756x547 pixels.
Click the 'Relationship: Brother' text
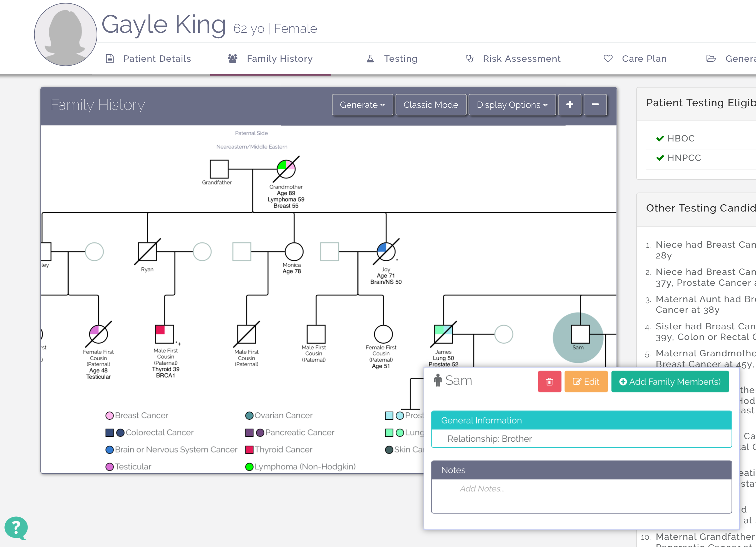pyautogui.click(x=489, y=439)
